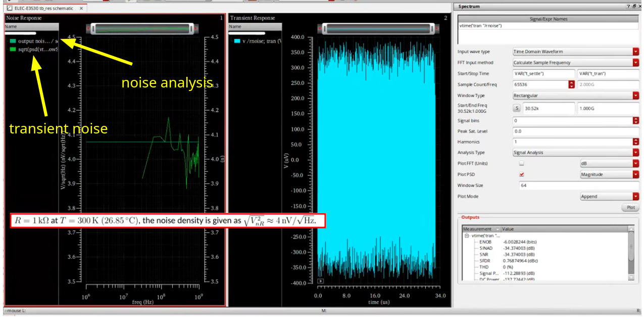Click the VAR("t_tran") stop time field
This screenshot has height=317, width=644.
pyautogui.click(x=608, y=73)
